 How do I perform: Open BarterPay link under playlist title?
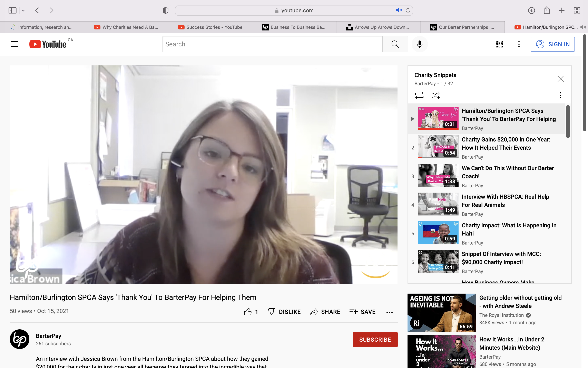click(425, 83)
